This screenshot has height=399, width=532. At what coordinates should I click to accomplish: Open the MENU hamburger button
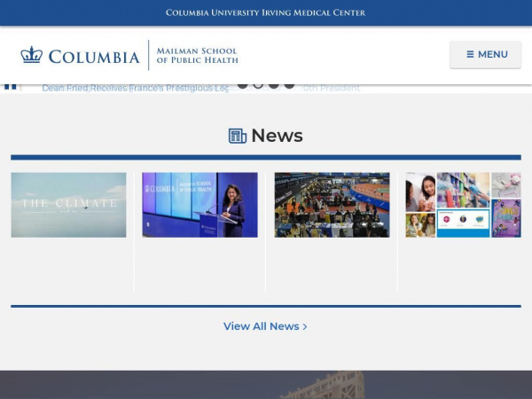click(x=486, y=55)
